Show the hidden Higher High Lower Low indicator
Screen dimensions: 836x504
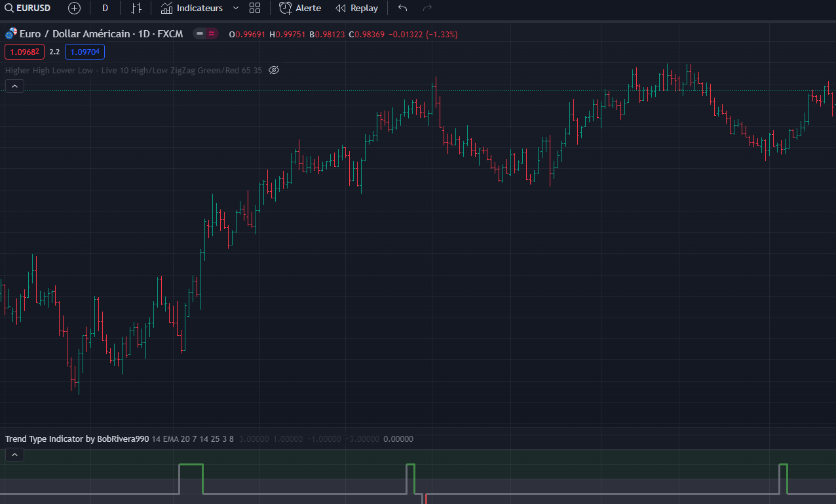tap(275, 70)
